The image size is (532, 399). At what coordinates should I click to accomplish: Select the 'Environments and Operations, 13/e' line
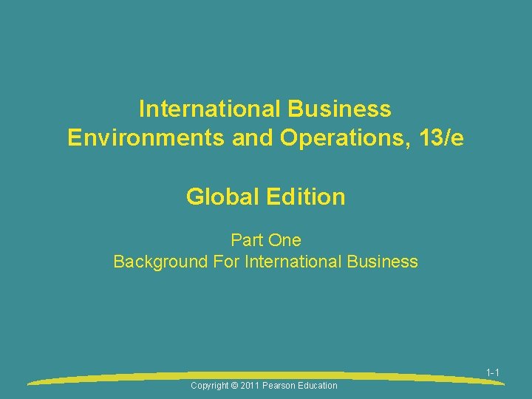pos(265,138)
